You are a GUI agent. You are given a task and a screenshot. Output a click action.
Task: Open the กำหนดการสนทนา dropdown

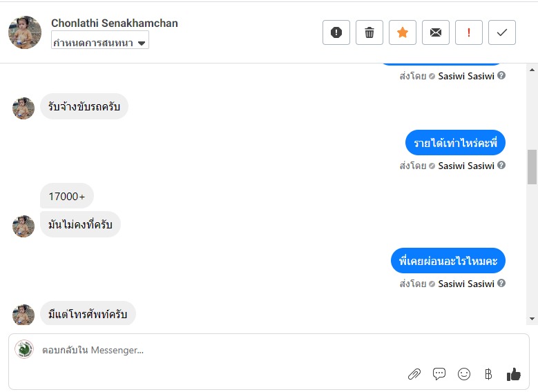pyautogui.click(x=100, y=43)
